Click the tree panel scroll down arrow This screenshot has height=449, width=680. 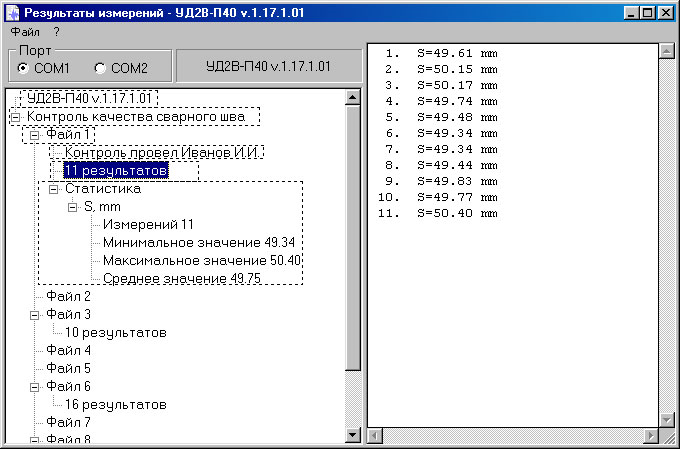tap(353, 434)
